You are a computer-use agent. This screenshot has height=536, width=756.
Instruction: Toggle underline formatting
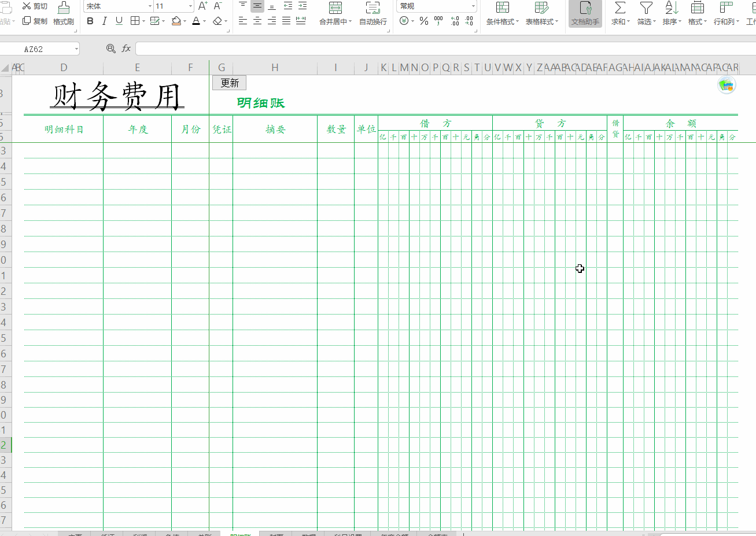click(118, 20)
